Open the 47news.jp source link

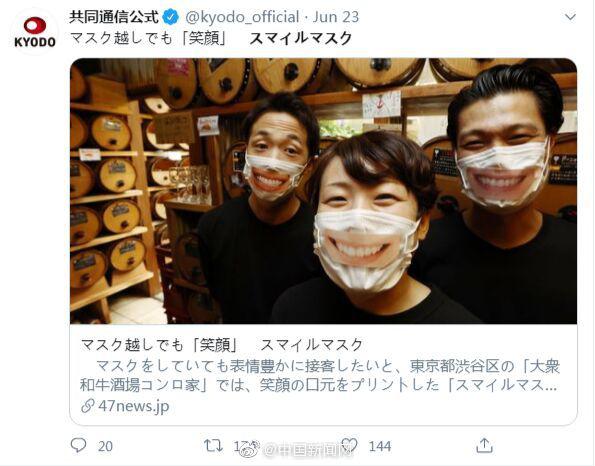134,406
